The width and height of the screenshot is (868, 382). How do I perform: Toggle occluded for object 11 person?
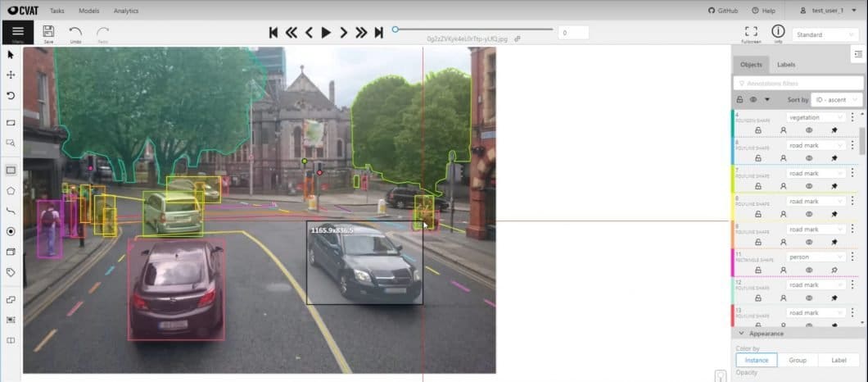point(784,270)
